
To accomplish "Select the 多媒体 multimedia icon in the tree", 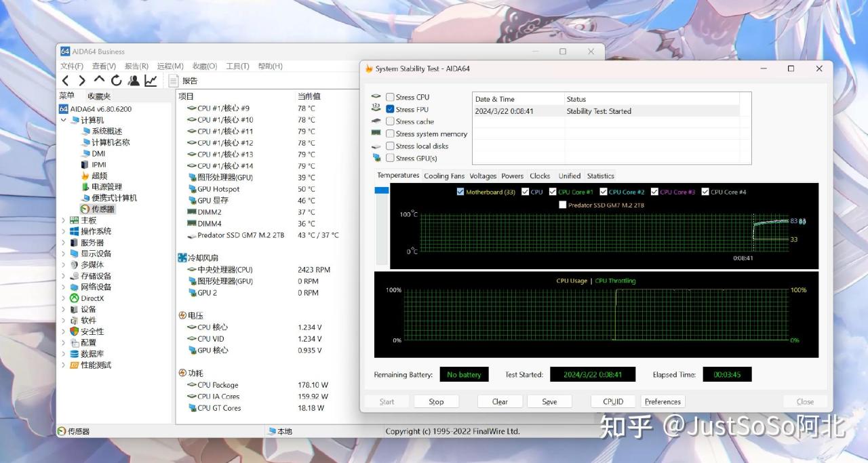I will [75, 265].
